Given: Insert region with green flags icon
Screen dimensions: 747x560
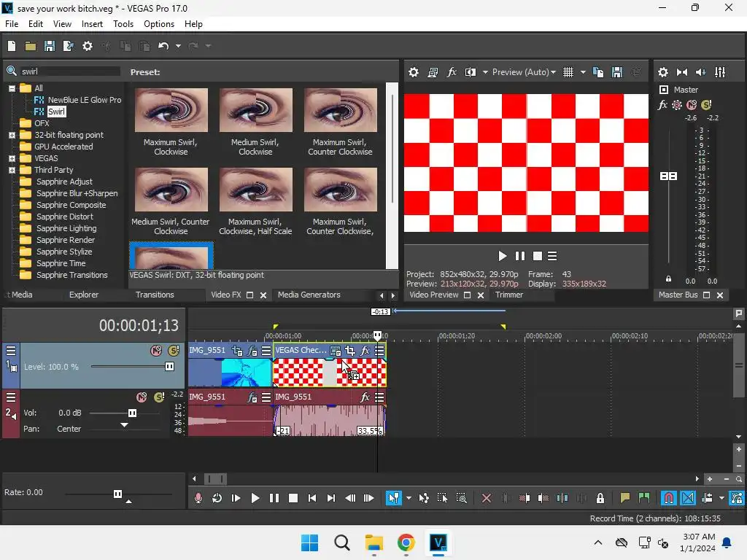Looking at the screenshot, I should tap(643, 498).
